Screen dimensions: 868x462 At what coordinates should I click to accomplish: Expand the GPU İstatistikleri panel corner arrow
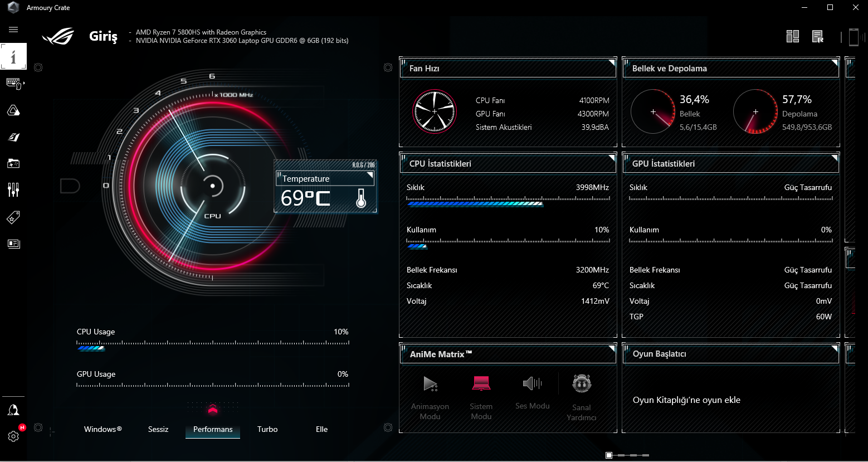pyautogui.click(x=835, y=158)
